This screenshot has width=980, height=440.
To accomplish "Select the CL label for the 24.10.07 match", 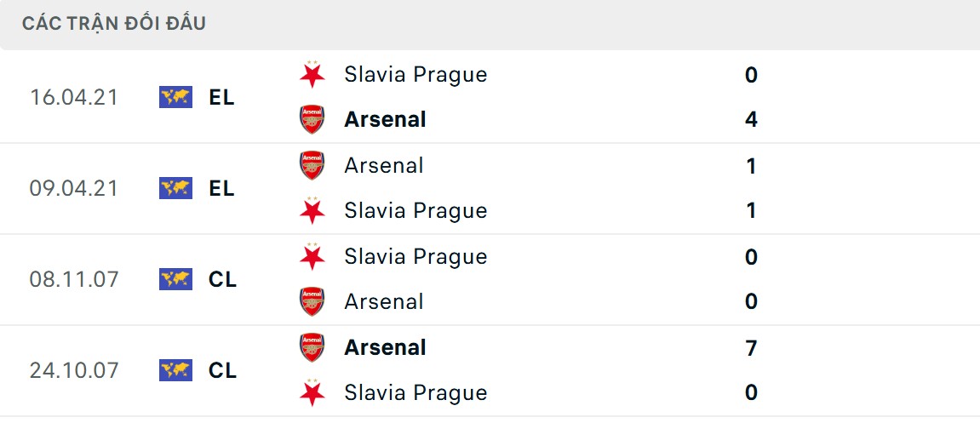I will coord(222,370).
